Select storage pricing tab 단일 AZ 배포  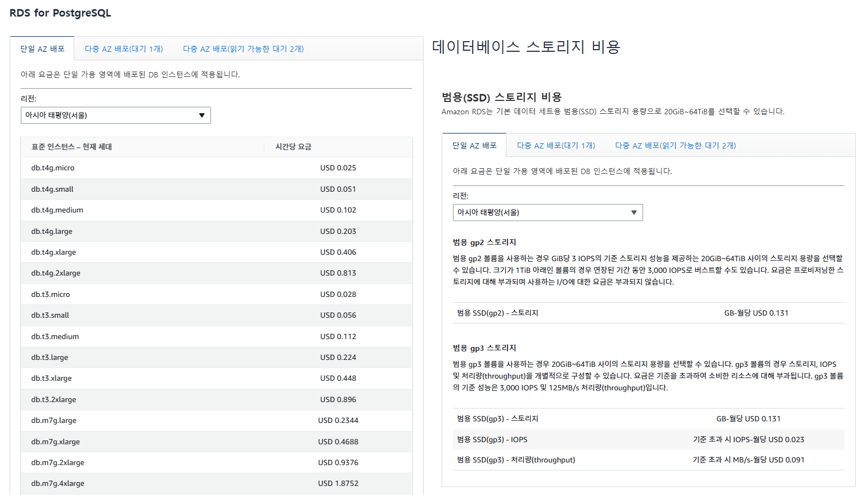tap(474, 145)
